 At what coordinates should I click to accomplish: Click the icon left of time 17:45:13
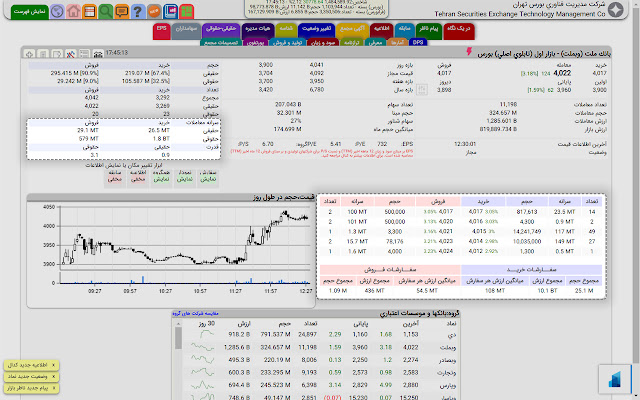98,54
